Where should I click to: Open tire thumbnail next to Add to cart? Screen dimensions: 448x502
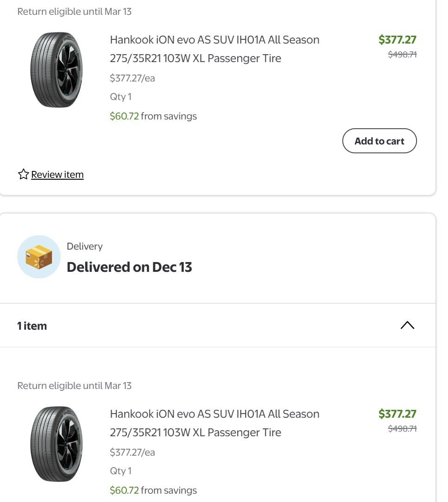[57, 70]
